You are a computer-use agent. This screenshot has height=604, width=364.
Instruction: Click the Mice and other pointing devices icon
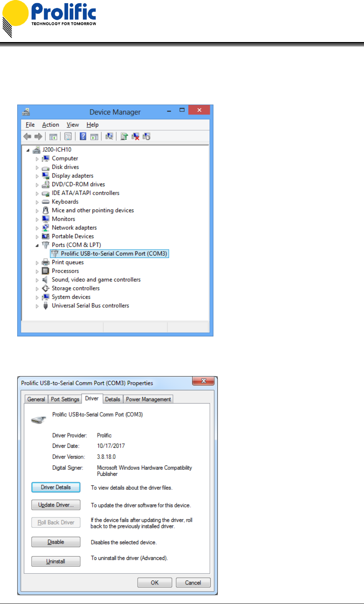point(46,210)
